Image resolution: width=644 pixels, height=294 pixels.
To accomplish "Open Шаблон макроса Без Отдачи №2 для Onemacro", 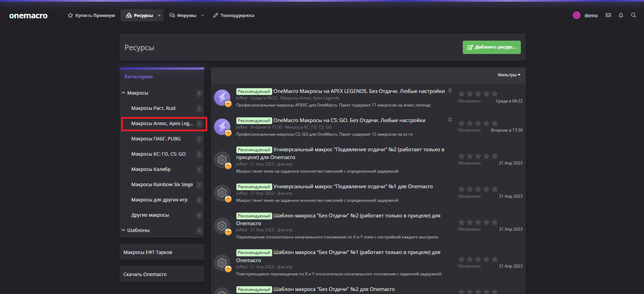I will pos(334,289).
